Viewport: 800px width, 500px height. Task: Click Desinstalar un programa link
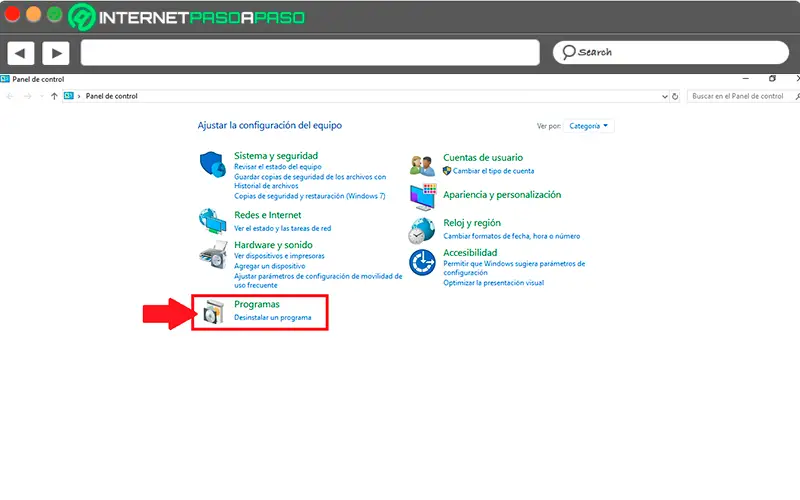pos(272,317)
